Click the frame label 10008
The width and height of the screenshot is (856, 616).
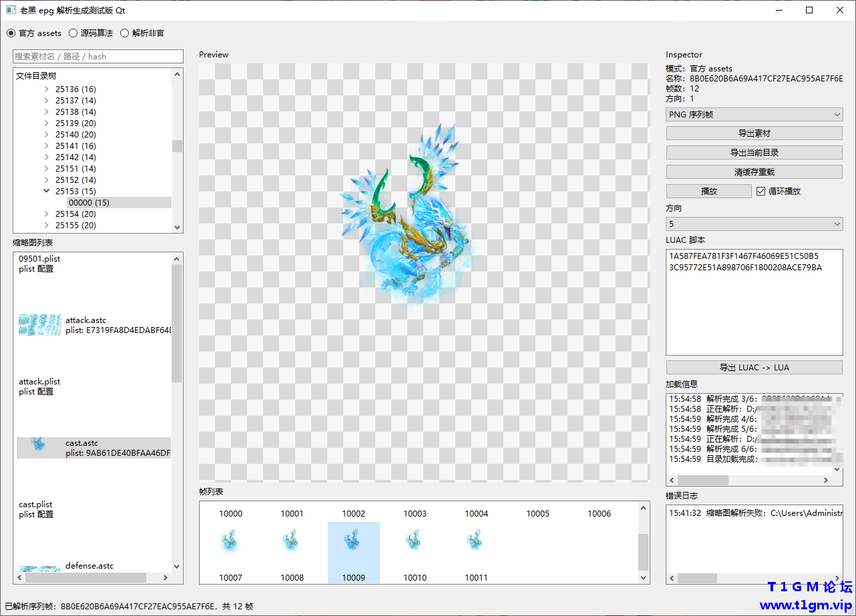coord(292,578)
